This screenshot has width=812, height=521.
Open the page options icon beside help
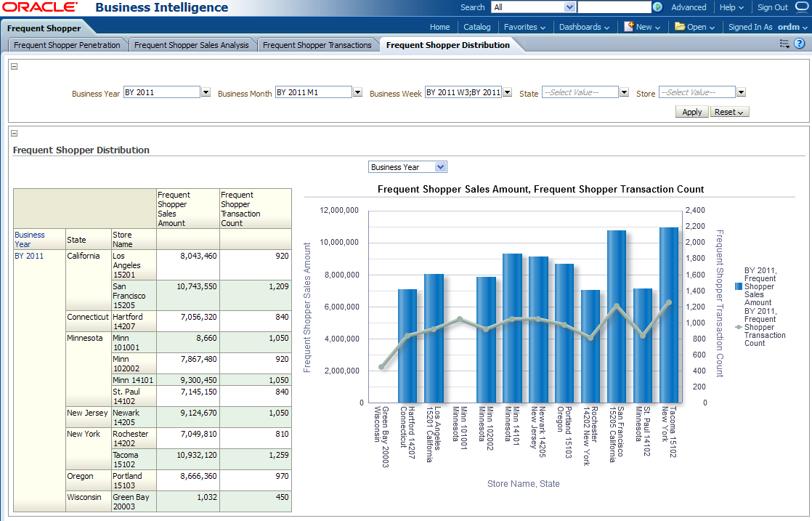pos(784,44)
